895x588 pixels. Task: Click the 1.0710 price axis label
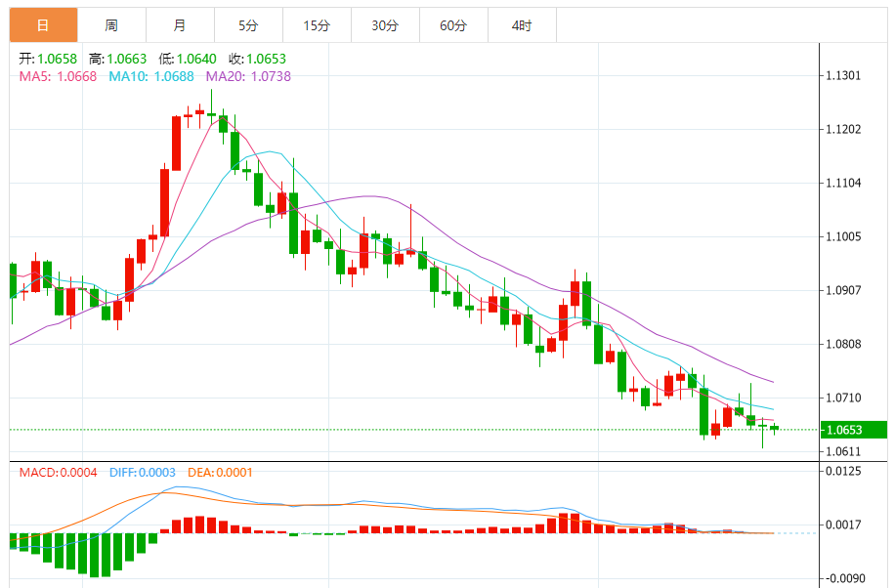click(x=843, y=398)
